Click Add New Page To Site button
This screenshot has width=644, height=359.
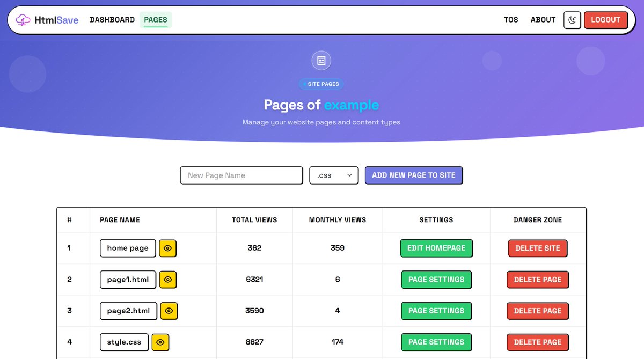(x=414, y=175)
